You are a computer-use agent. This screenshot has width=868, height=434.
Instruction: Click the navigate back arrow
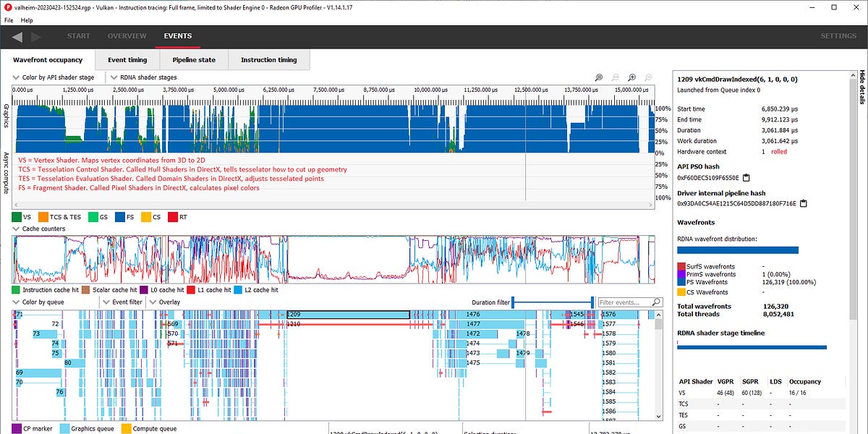pyautogui.click(x=17, y=36)
